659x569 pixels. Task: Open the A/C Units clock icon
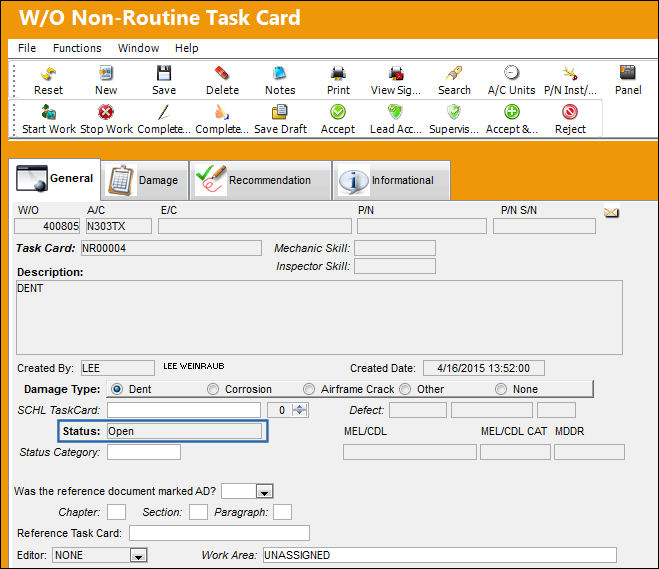coord(511,73)
